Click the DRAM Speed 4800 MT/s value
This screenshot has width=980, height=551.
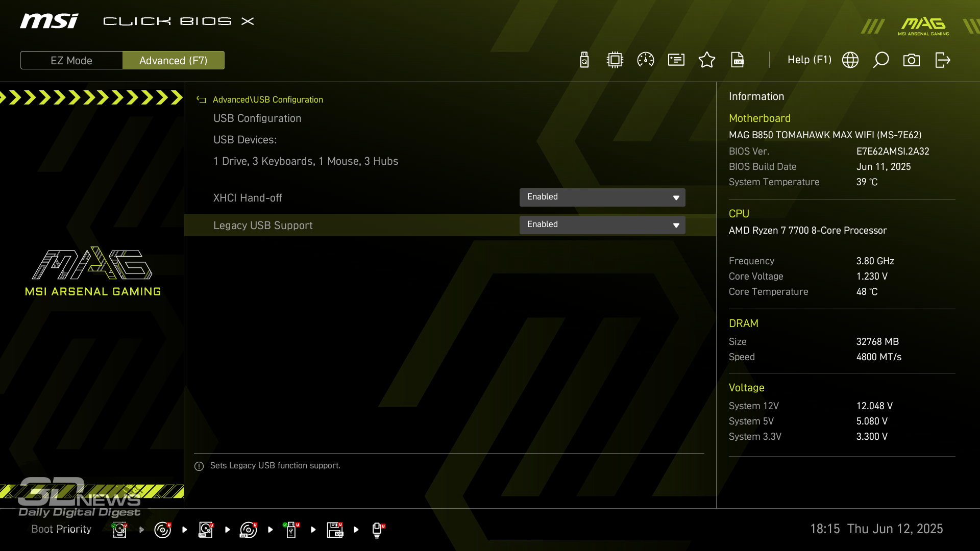pyautogui.click(x=879, y=357)
